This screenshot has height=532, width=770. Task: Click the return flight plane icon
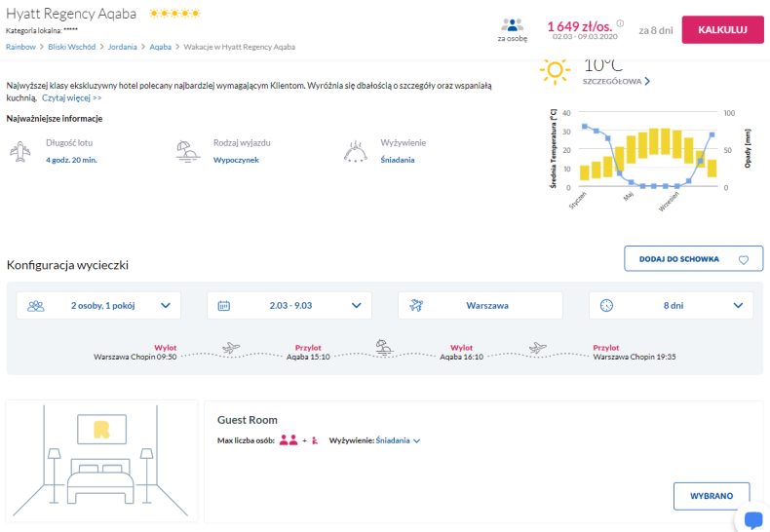coord(538,348)
